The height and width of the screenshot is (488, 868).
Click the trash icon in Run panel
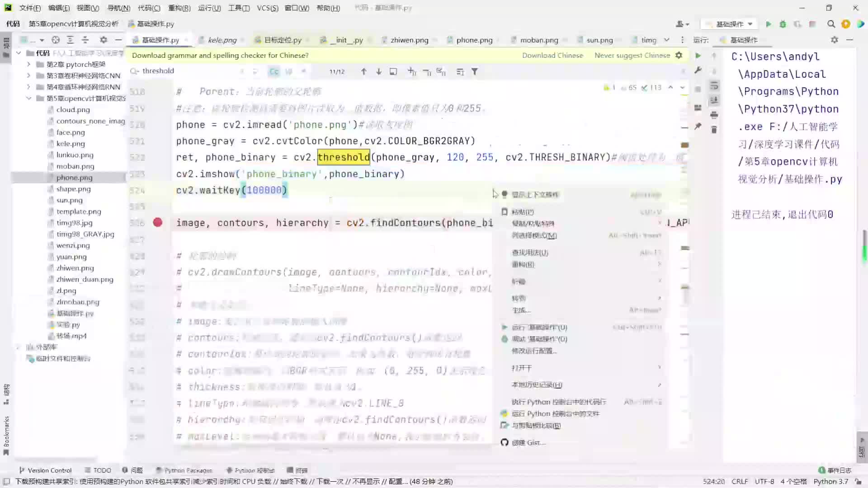click(714, 130)
